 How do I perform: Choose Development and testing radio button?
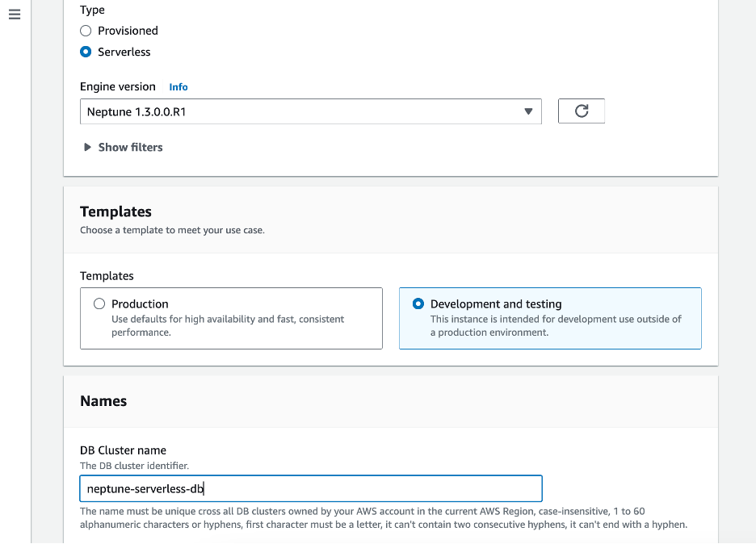tap(418, 304)
